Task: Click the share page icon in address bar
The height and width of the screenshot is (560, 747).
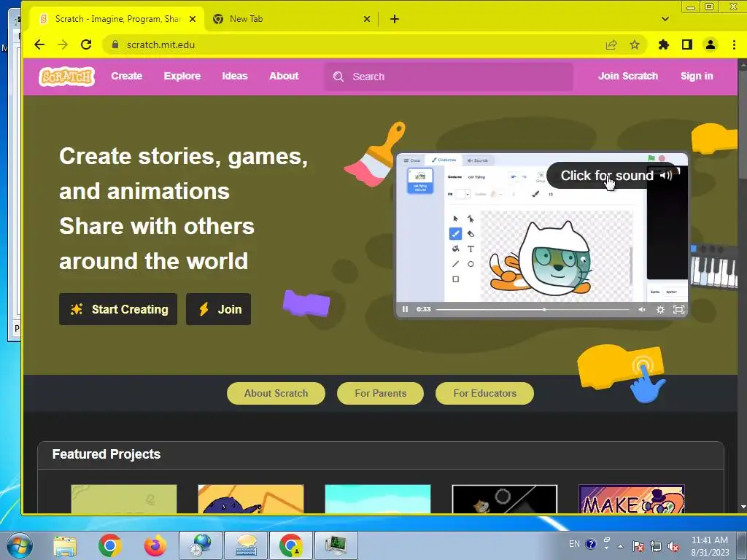Action: point(611,44)
